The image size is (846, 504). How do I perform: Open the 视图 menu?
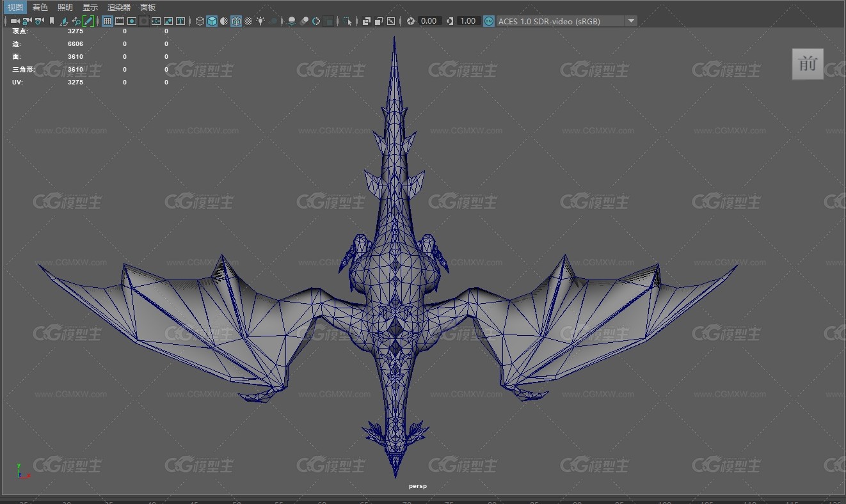click(15, 7)
